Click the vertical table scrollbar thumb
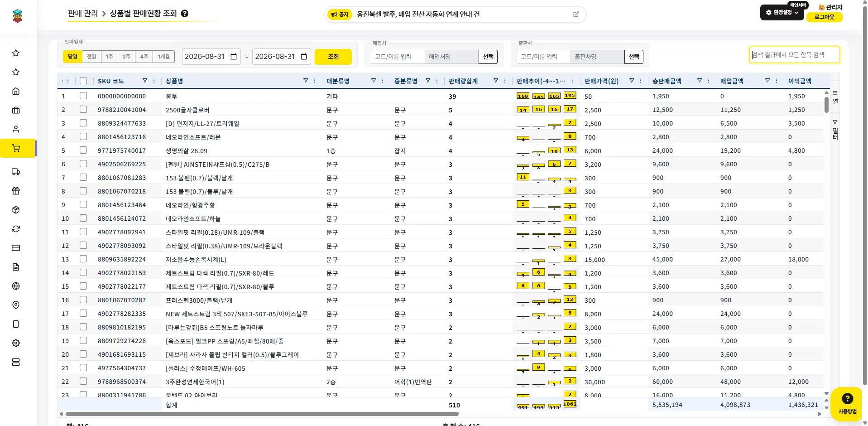Viewport: 868px width, 426px height. [x=826, y=105]
